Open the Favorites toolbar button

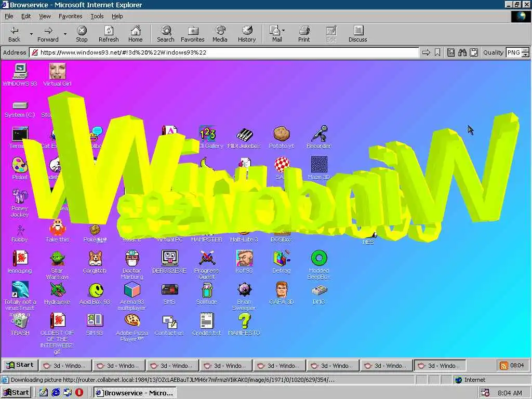[x=192, y=34]
